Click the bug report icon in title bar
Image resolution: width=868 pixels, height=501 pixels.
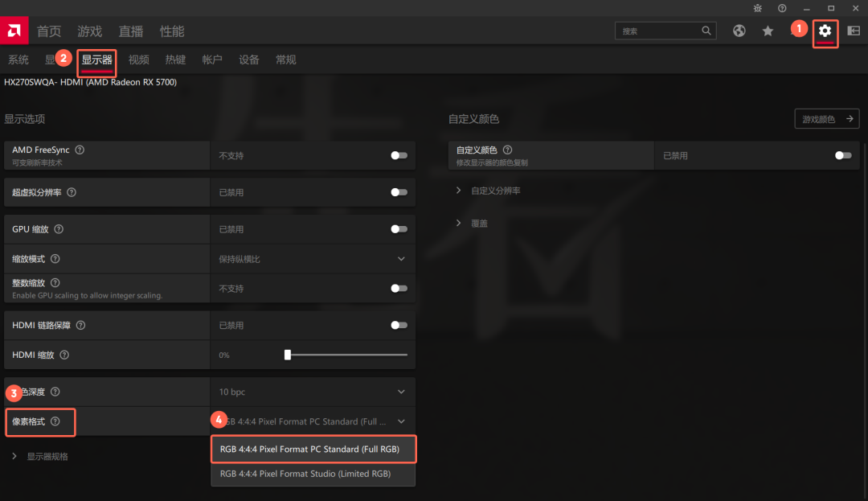(x=758, y=8)
